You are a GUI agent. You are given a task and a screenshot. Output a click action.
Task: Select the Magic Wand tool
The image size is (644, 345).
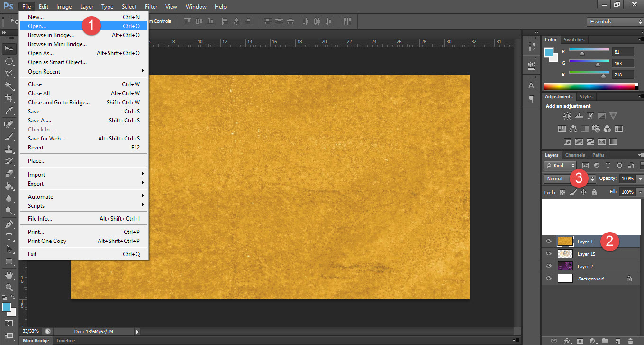[9, 86]
